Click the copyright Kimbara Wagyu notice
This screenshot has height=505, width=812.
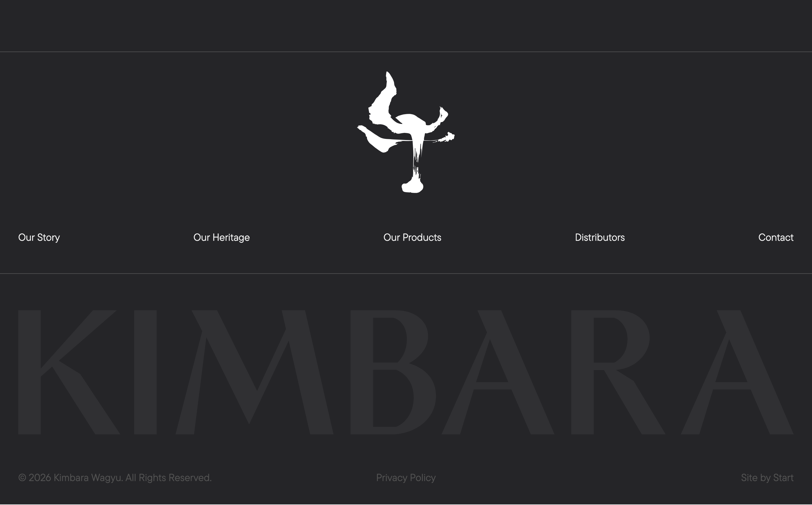coord(115,478)
